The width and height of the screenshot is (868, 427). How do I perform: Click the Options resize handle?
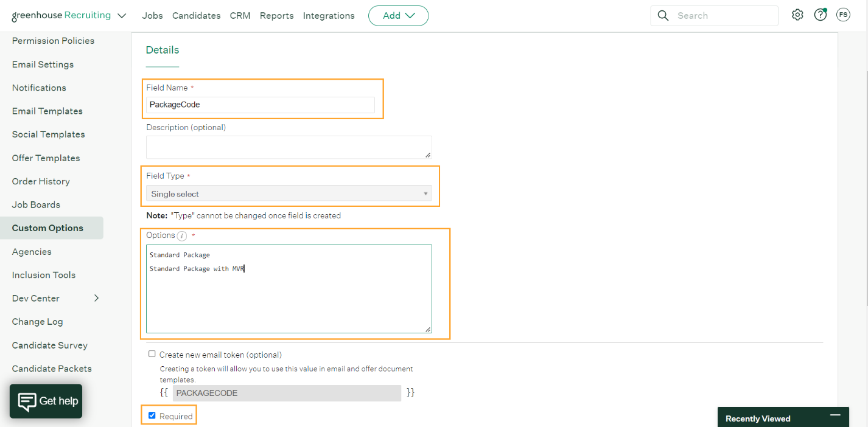tap(428, 329)
